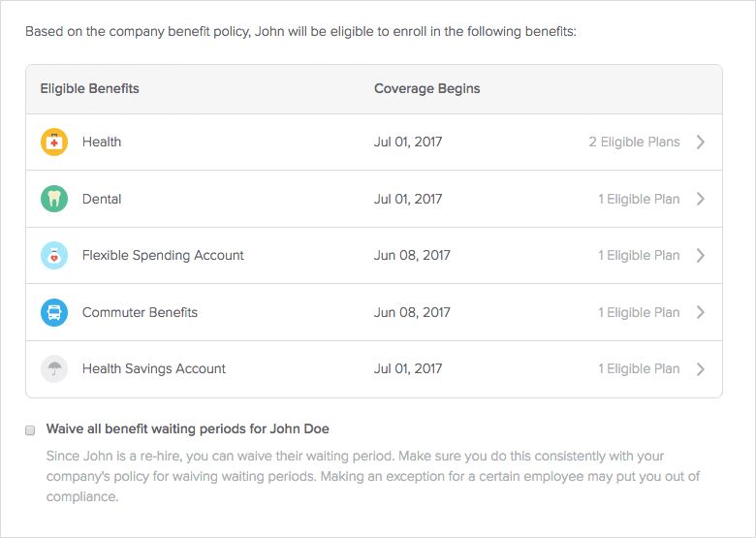Expand the Health row chevron arrow

click(x=701, y=142)
